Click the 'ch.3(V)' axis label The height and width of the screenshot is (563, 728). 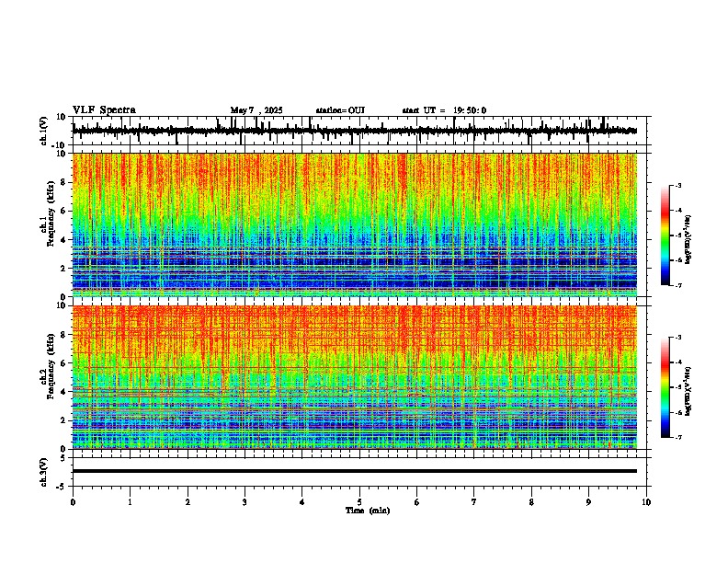point(44,473)
